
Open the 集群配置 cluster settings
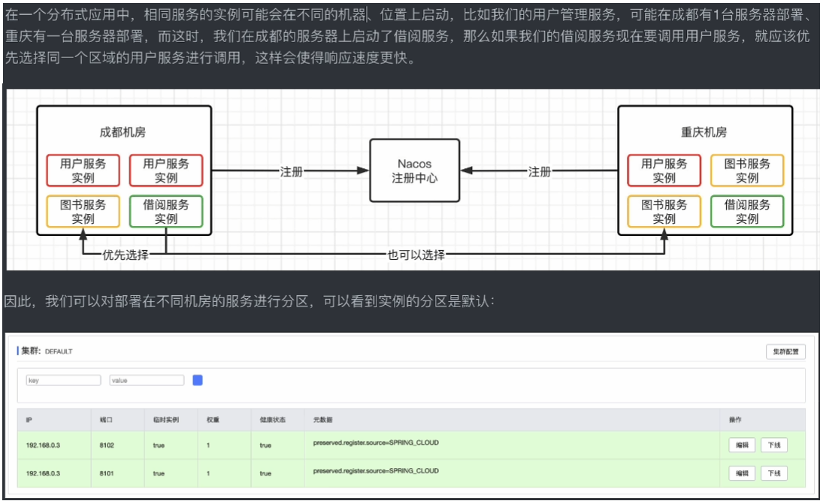pos(786,352)
